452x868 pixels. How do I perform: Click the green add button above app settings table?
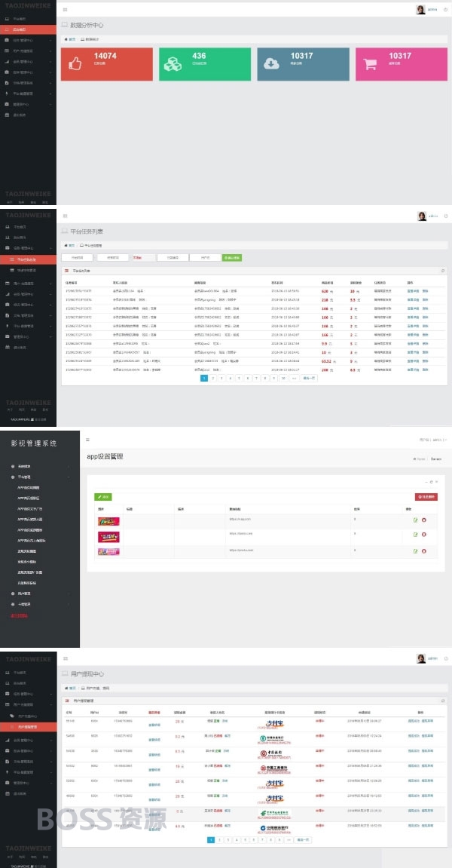[x=103, y=497]
